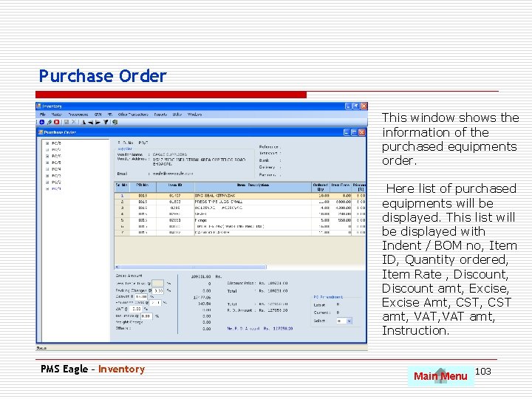The image size is (532, 399).
Task: Click the pencil Edit record toolbar icon
Action: [50, 122]
